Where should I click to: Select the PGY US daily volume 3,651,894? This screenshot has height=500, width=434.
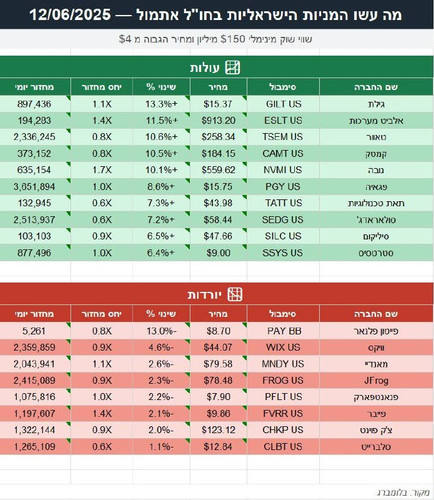(34, 186)
